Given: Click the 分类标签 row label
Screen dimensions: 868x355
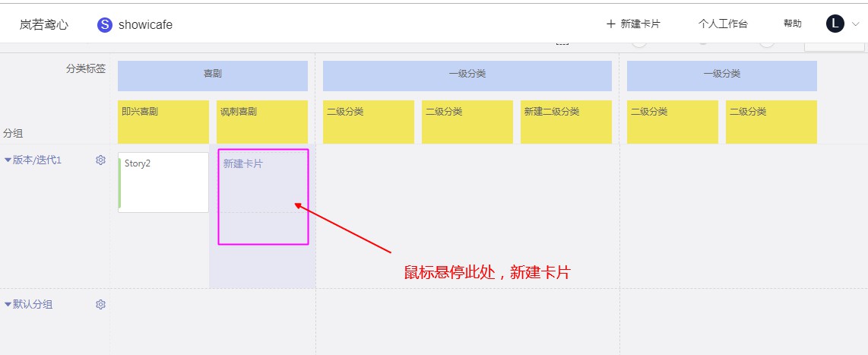Looking at the screenshot, I should coord(86,68).
